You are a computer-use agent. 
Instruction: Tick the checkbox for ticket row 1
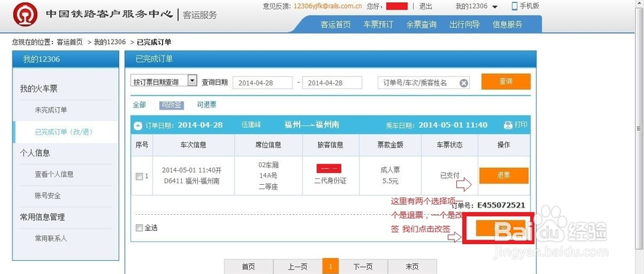pyautogui.click(x=139, y=177)
